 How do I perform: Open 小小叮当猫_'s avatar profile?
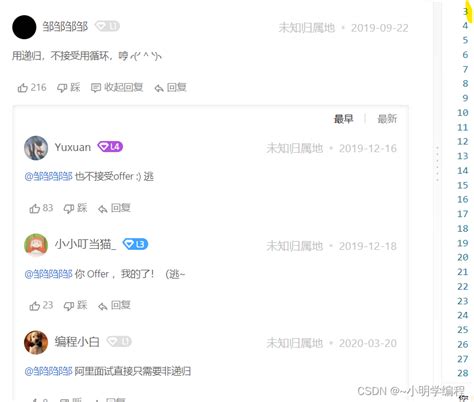pos(36,245)
